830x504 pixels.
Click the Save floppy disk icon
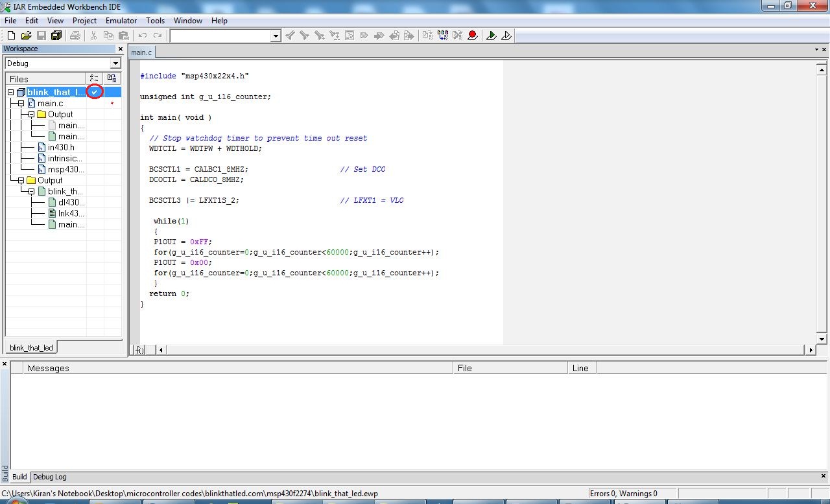41,36
